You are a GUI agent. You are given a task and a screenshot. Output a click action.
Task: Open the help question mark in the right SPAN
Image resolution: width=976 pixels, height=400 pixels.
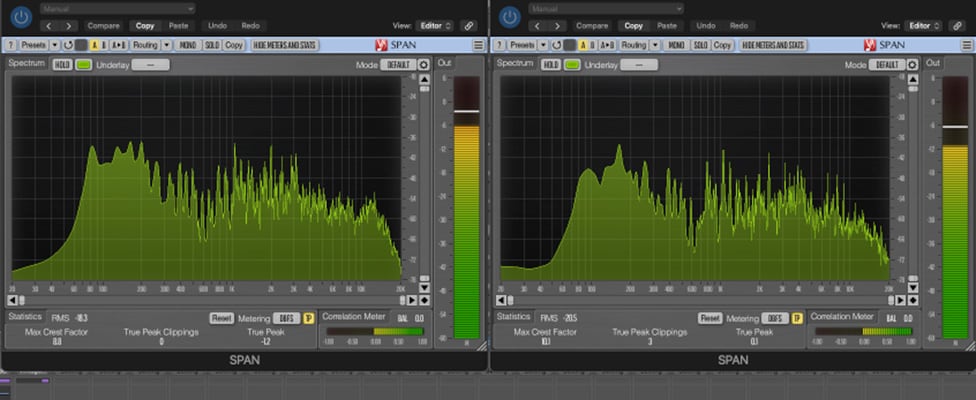499,45
